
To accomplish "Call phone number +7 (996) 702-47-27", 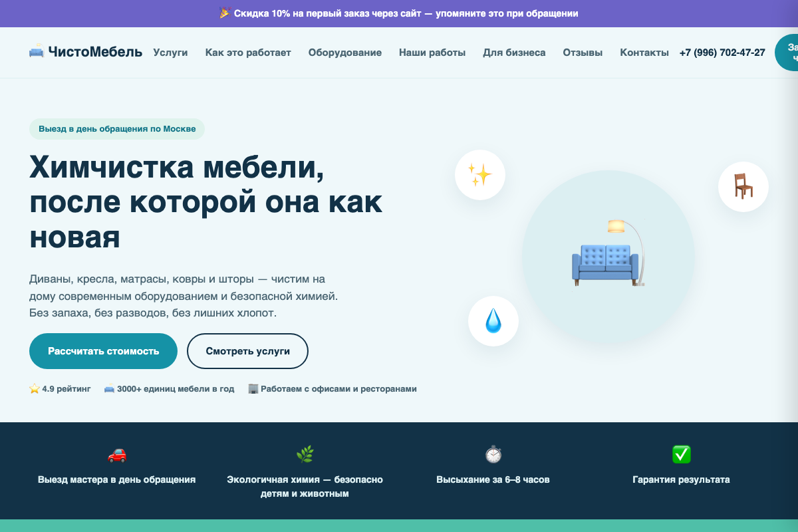I will pos(722,53).
